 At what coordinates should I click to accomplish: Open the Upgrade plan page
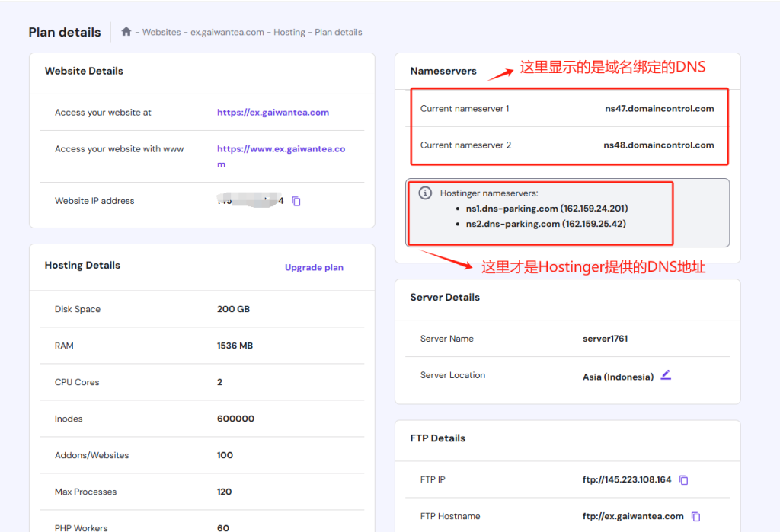click(314, 267)
